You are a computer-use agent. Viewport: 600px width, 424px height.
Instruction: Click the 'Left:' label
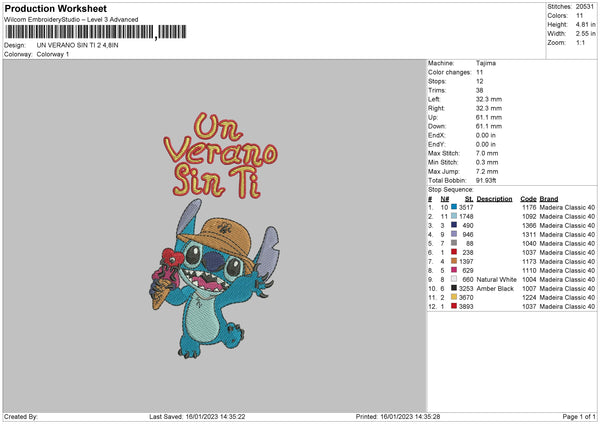click(434, 99)
